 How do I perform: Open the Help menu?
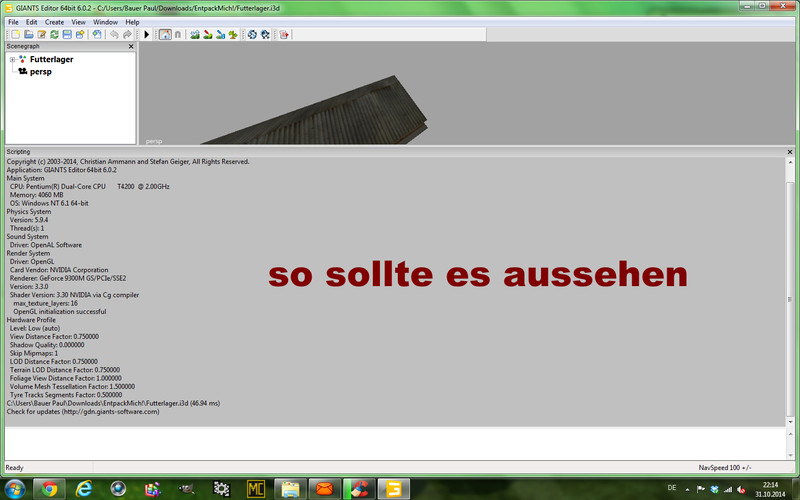[x=132, y=22]
